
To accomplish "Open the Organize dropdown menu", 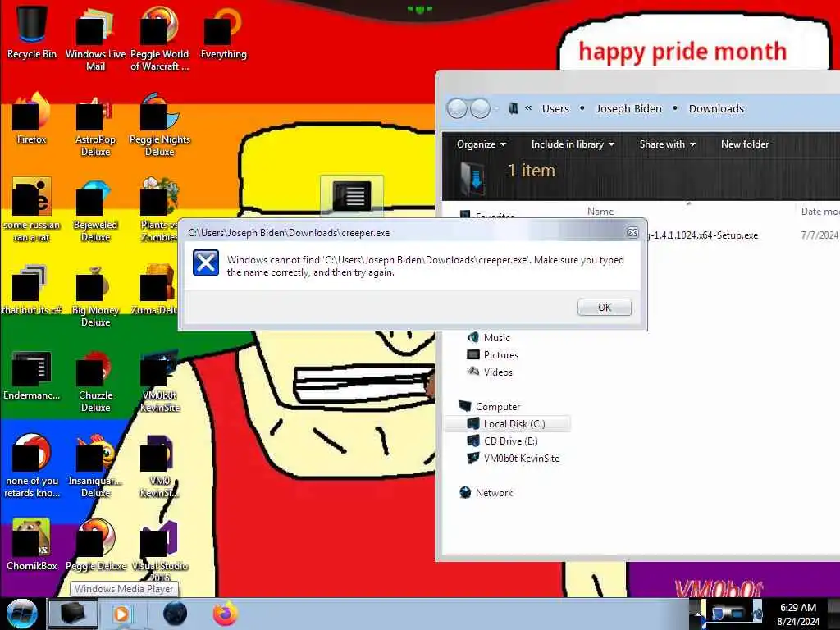I will [481, 144].
